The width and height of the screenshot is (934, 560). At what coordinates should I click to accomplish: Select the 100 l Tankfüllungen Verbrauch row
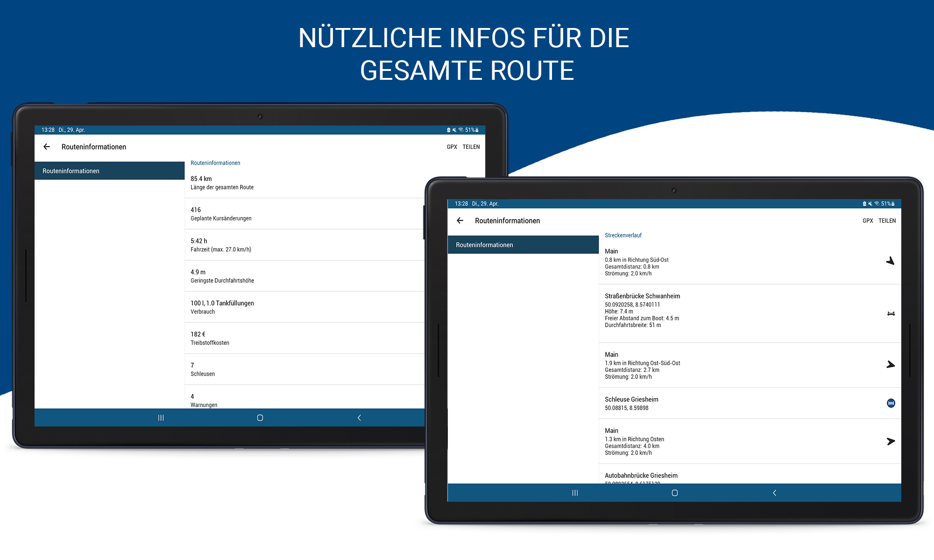click(x=304, y=307)
